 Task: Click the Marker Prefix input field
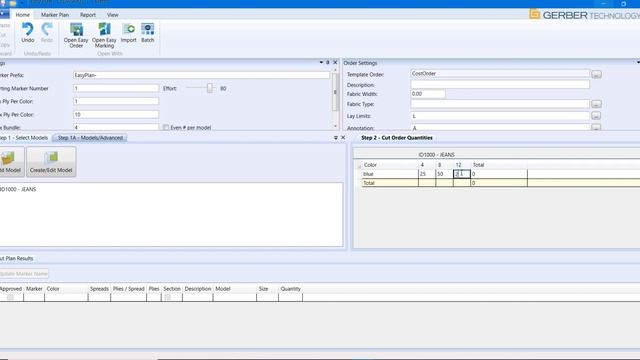201,75
